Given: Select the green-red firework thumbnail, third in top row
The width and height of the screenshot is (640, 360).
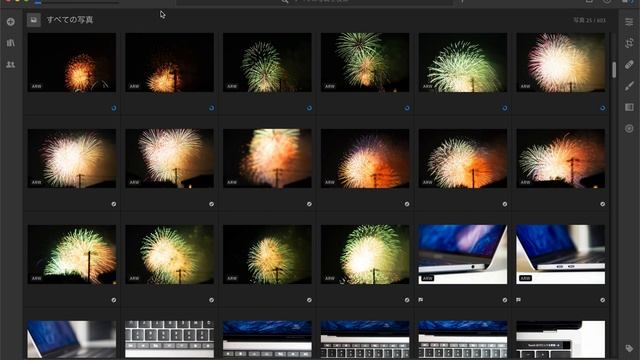Looking at the screenshot, I should (x=267, y=62).
